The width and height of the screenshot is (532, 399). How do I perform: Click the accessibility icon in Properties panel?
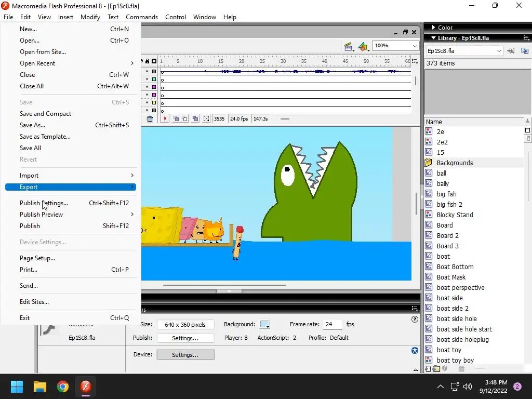coord(415,351)
